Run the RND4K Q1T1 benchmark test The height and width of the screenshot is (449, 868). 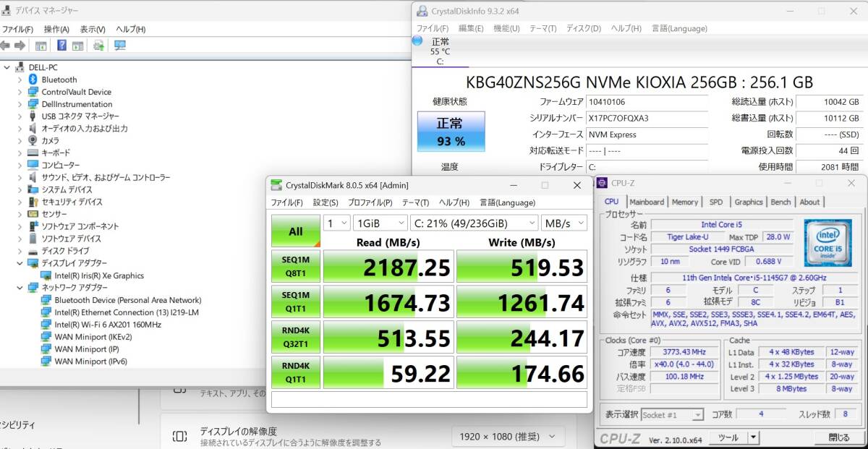296,373
